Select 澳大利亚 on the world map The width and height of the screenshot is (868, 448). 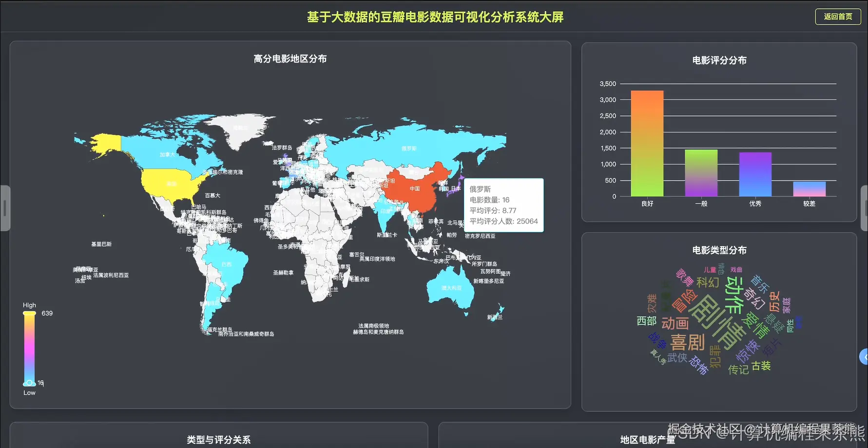pos(451,288)
